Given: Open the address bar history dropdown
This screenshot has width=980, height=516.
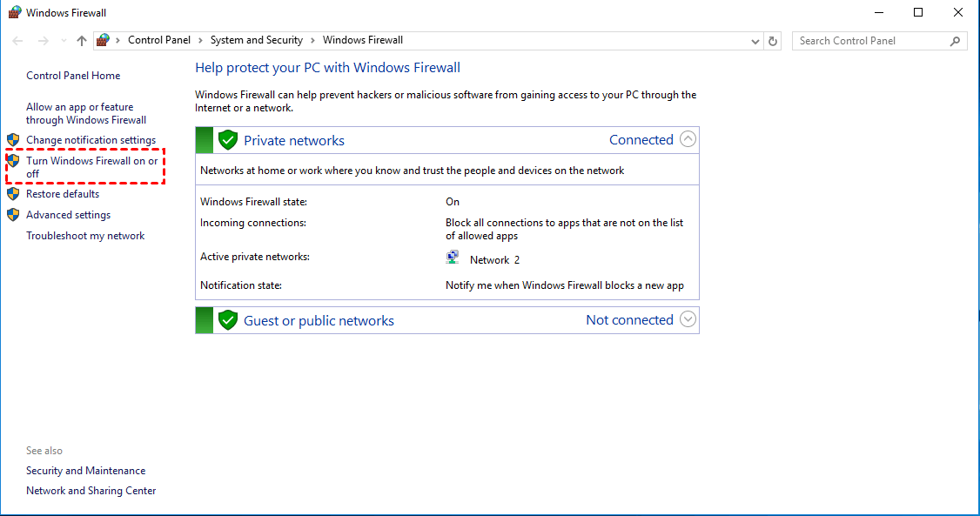Looking at the screenshot, I should tap(755, 41).
